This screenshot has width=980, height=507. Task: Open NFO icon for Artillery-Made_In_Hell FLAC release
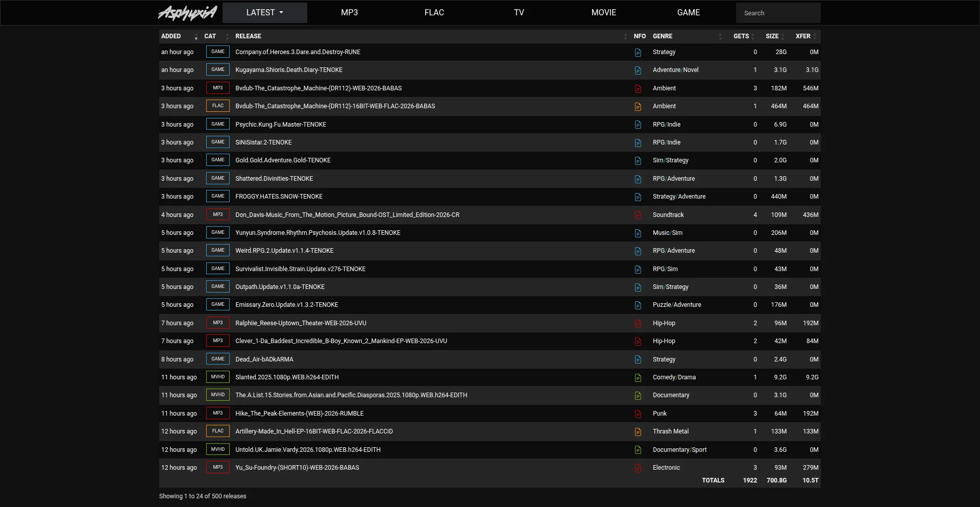[x=638, y=432]
